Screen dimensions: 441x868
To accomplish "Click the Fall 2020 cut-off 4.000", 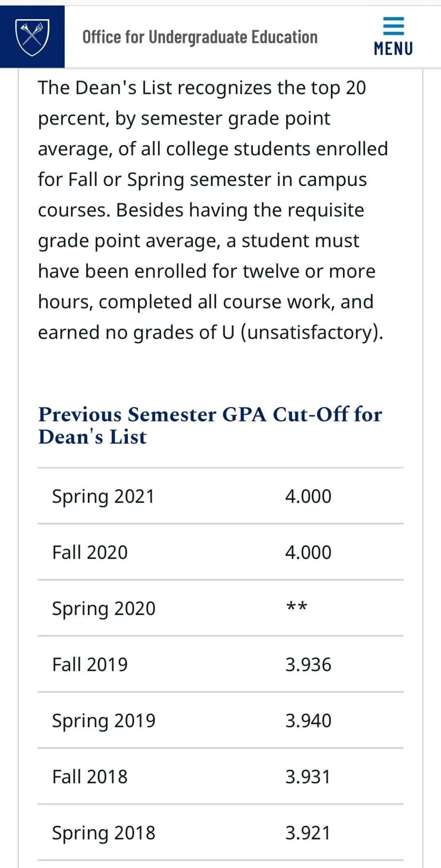I will 308,552.
